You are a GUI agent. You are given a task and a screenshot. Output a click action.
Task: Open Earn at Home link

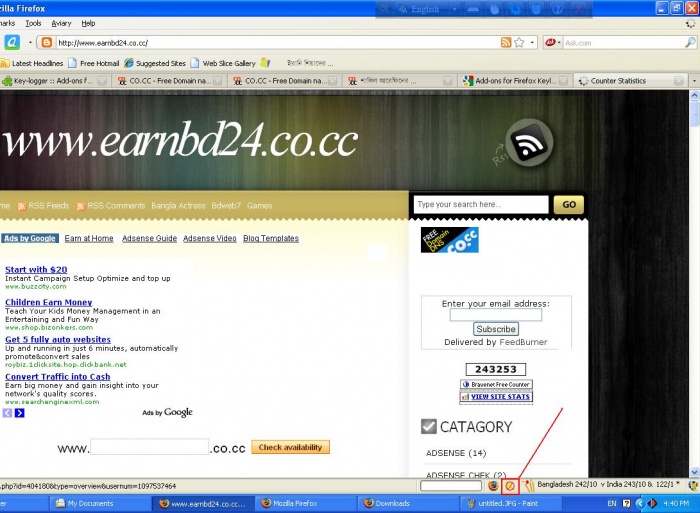point(89,238)
